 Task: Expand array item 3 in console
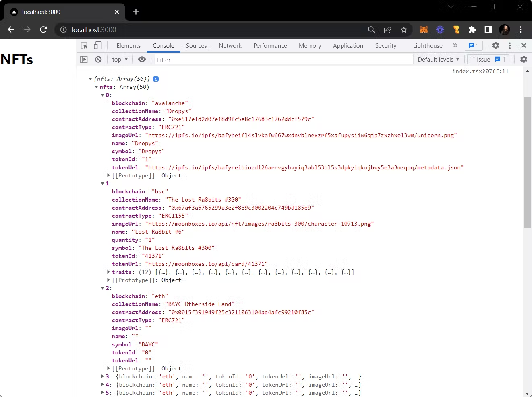tap(103, 377)
